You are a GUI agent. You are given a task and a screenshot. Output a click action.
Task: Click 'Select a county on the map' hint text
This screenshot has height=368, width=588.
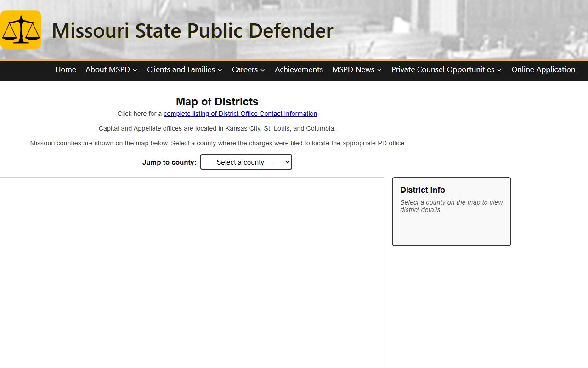pyautogui.click(x=452, y=206)
